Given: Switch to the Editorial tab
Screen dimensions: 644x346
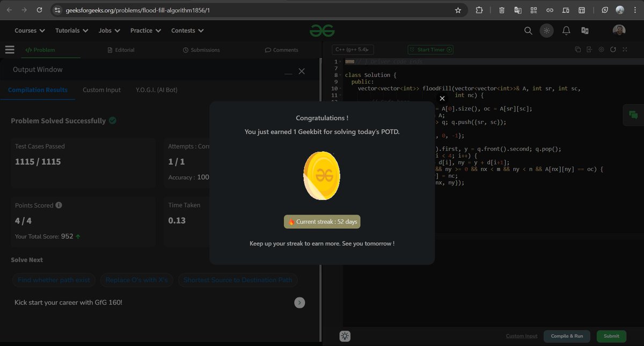Looking at the screenshot, I should click(121, 50).
